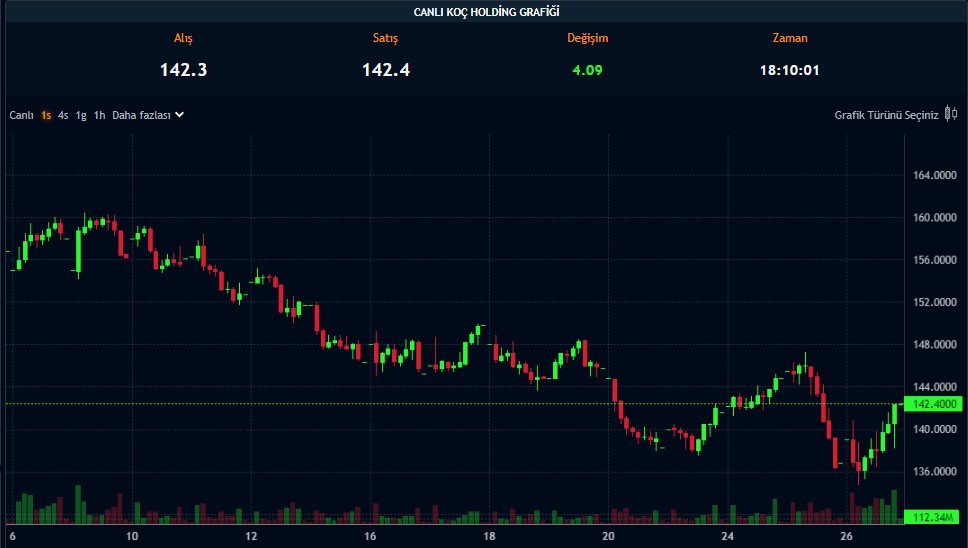This screenshot has height=548, width=968.
Task: Select the 1s timeframe
Action: [x=46, y=115]
